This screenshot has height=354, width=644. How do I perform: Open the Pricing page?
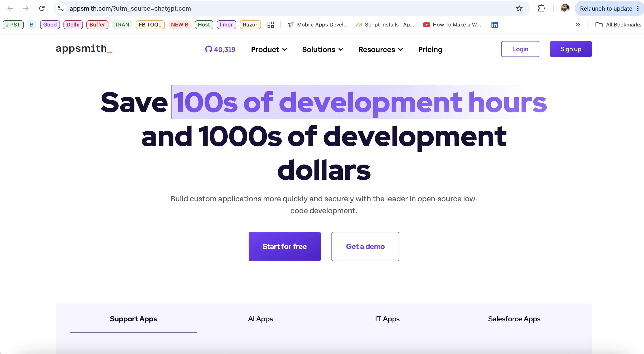pyautogui.click(x=430, y=49)
